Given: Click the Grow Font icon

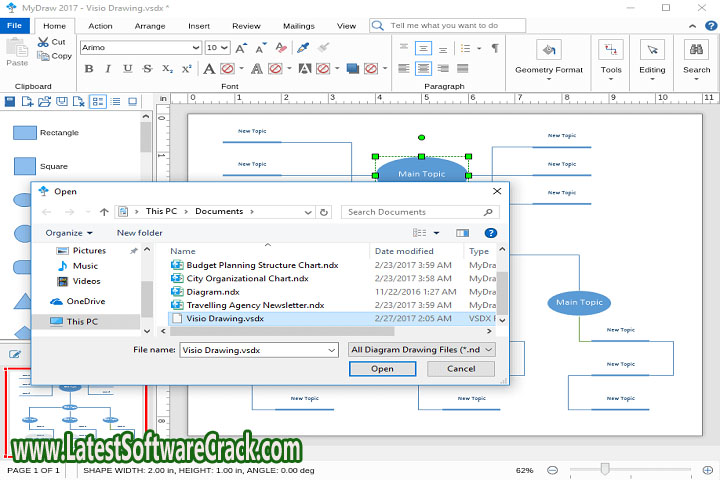Looking at the screenshot, I should point(241,48).
